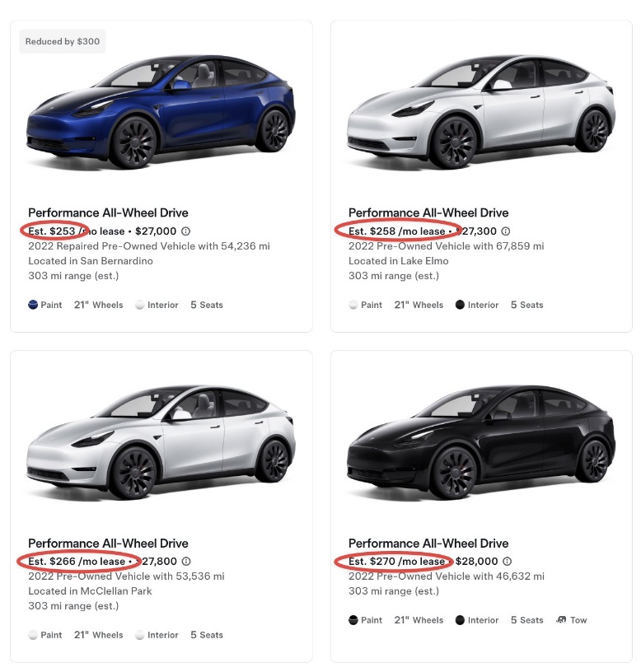The width and height of the screenshot is (641, 672).
Task: Click '5 Seats' label on black car listing
Action: (526, 620)
